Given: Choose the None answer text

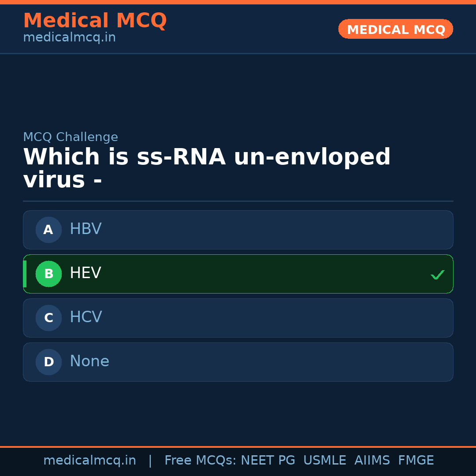Looking at the screenshot, I should [x=89, y=361].
